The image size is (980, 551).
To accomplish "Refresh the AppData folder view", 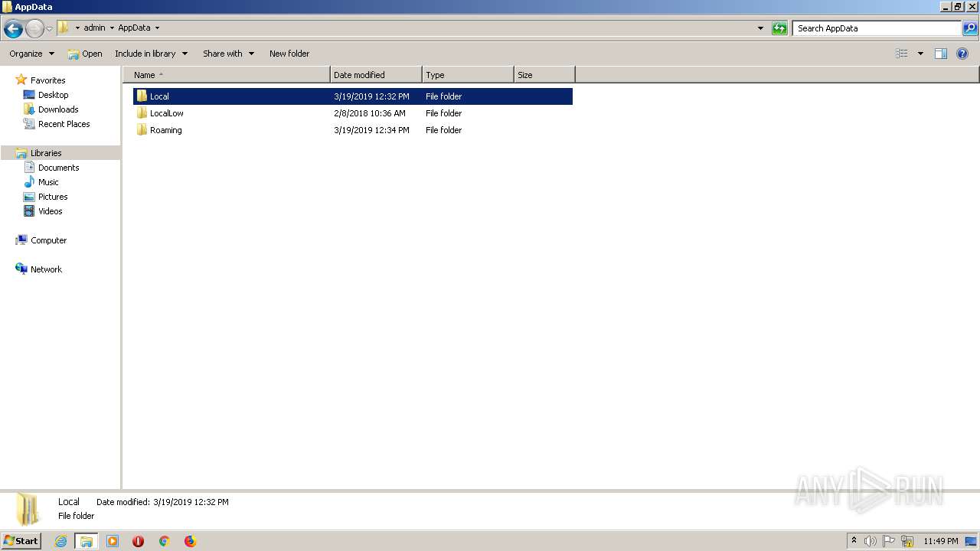I will coord(779,28).
